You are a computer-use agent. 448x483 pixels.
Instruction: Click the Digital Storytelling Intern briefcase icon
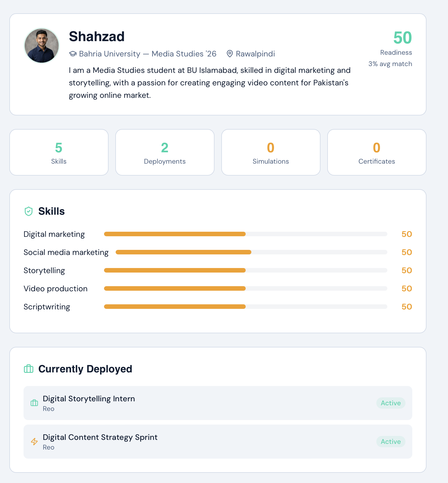tap(34, 403)
